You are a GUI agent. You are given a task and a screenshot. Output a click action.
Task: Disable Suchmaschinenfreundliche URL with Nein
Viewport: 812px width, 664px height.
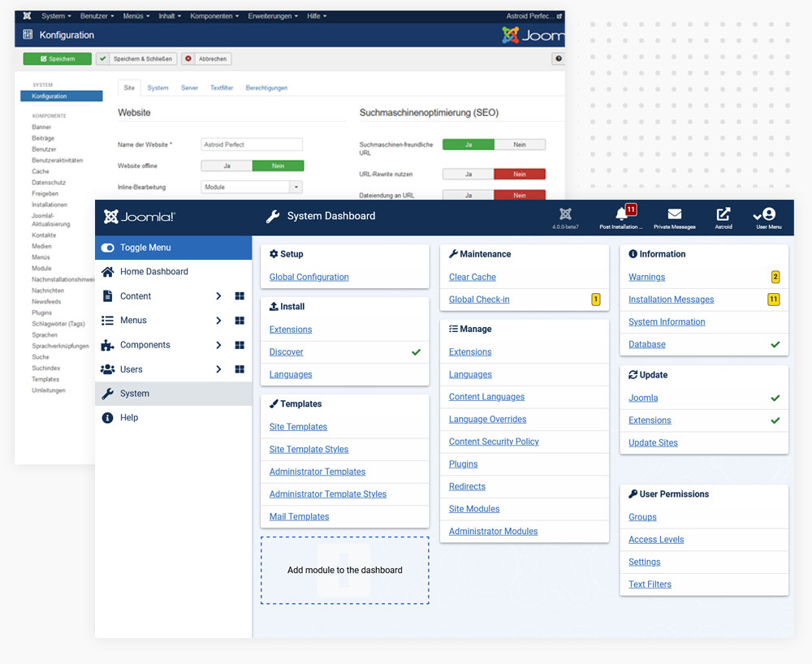pos(520,144)
